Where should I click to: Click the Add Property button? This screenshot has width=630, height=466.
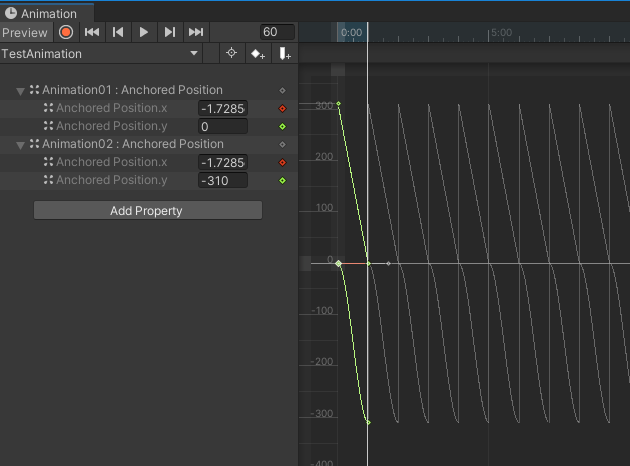[x=147, y=211]
